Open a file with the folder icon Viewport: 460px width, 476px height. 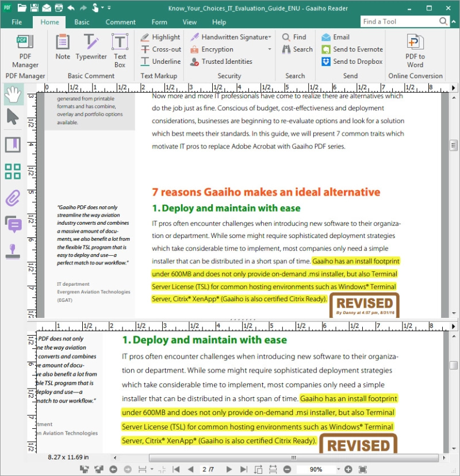point(22,8)
